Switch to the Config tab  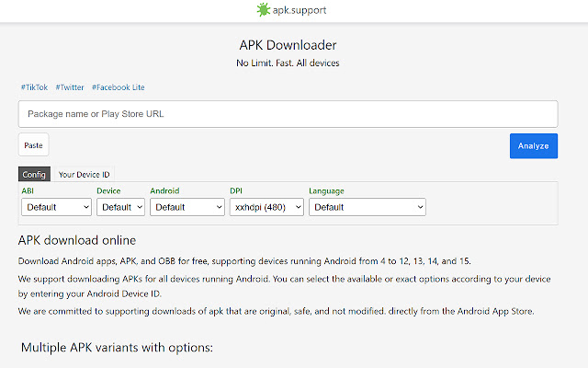click(34, 174)
